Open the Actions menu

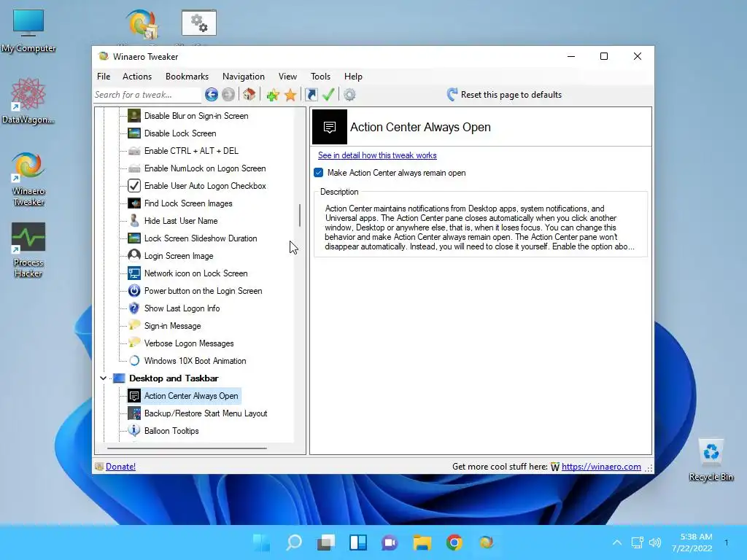[136, 76]
